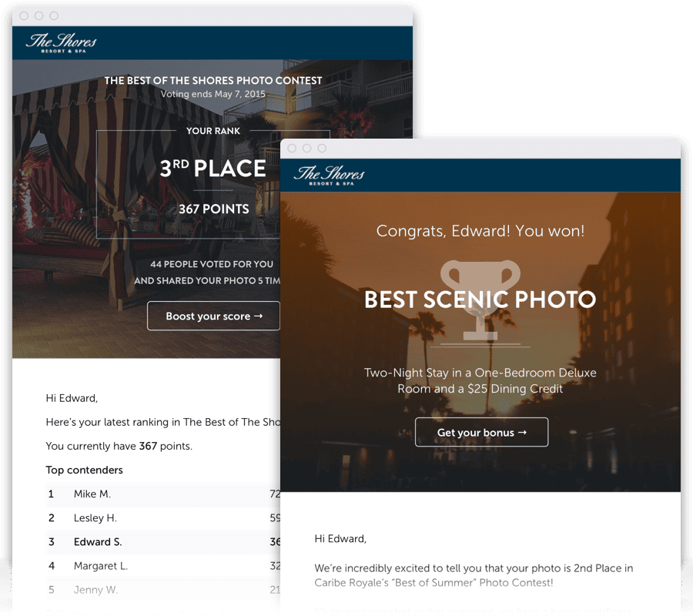
Task: Select Mike M. at rank 1
Action: click(x=95, y=494)
